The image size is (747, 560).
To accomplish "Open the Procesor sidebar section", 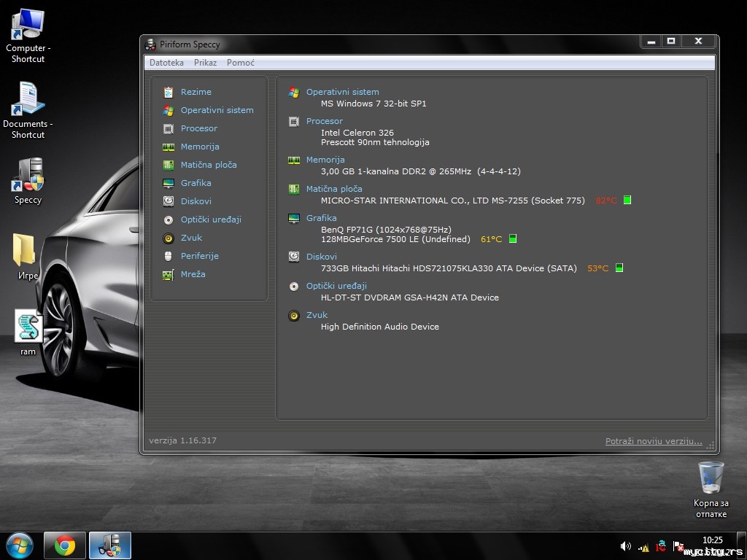I will 198,128.
